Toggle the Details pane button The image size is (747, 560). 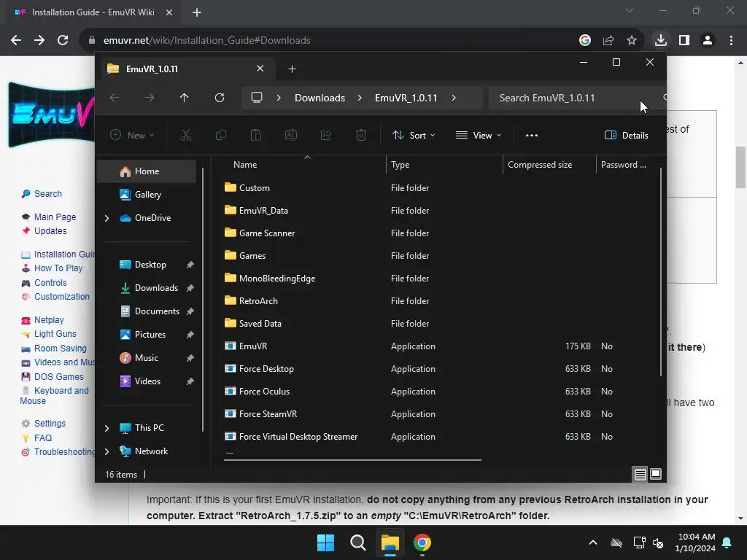(627, 135)
